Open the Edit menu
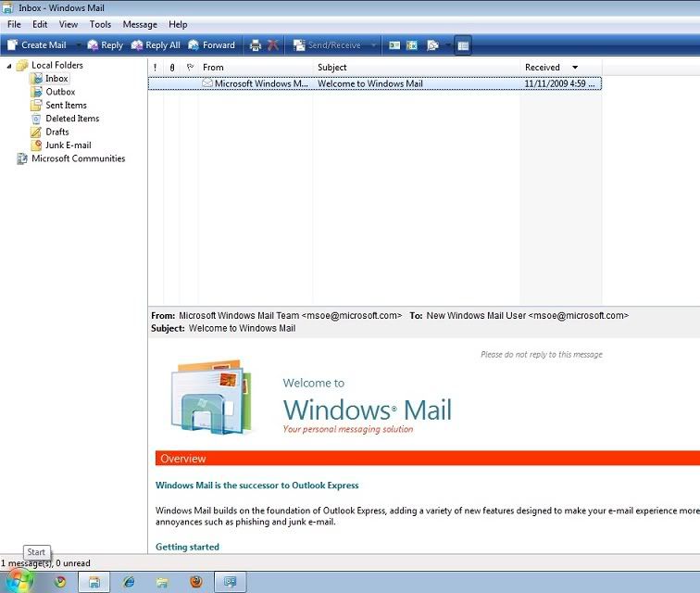The height and width of the screenshot is (593, 700). click(40, 25)
